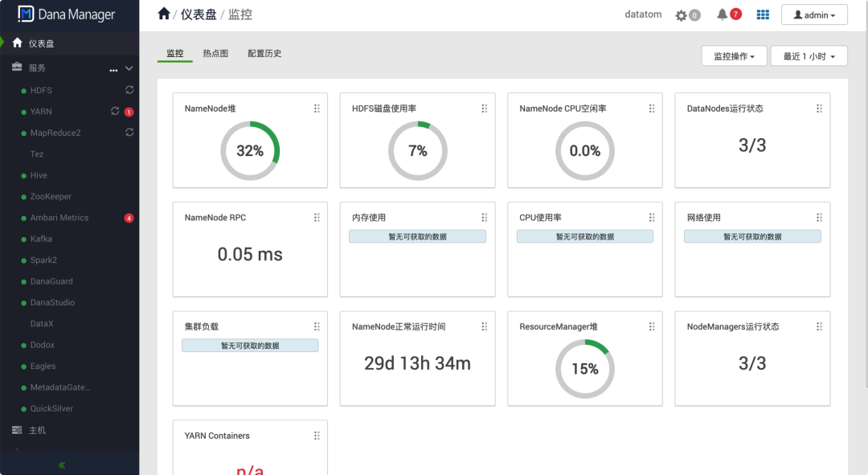
Task: Click the NameNode堆 32% gauge
Action: click(x=250, y=150)
